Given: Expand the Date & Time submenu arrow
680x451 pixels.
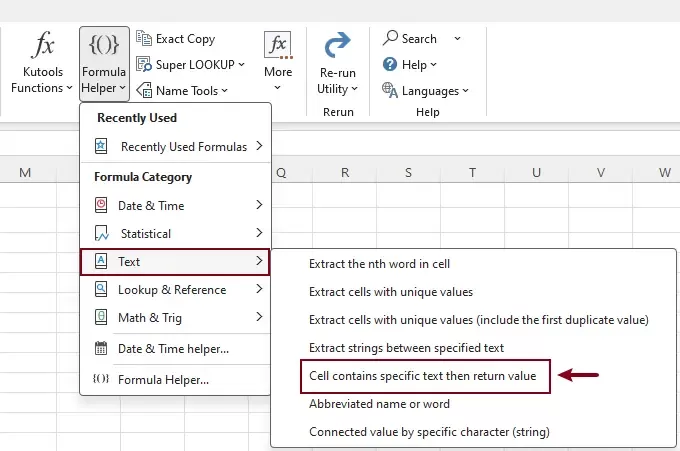Looking at the screenshot, I should point(259,205).
